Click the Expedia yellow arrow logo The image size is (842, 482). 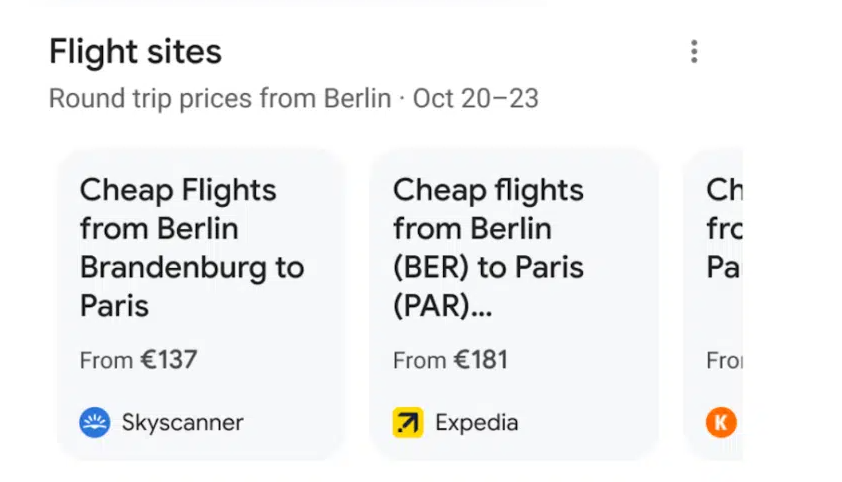(408, 422)
